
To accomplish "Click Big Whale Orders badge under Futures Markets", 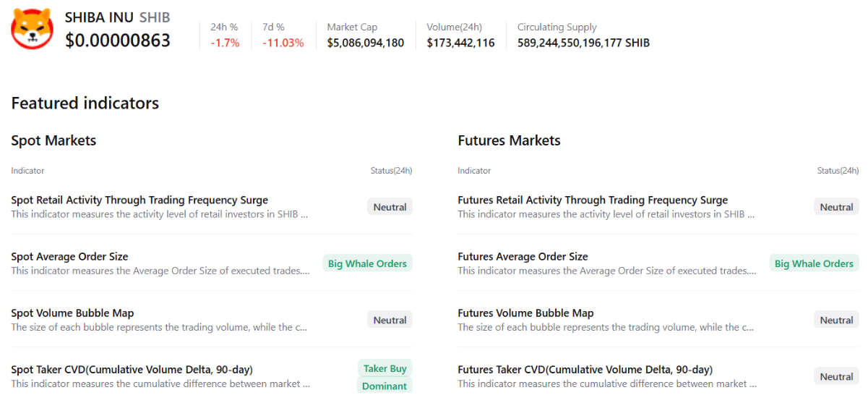I will pos(814,264).
